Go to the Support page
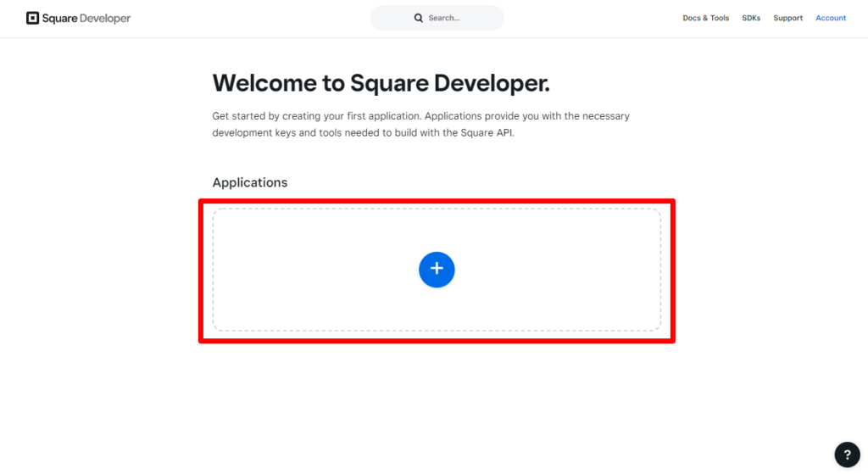Viewport: 868px width, 474px height. tap(787, 19)
